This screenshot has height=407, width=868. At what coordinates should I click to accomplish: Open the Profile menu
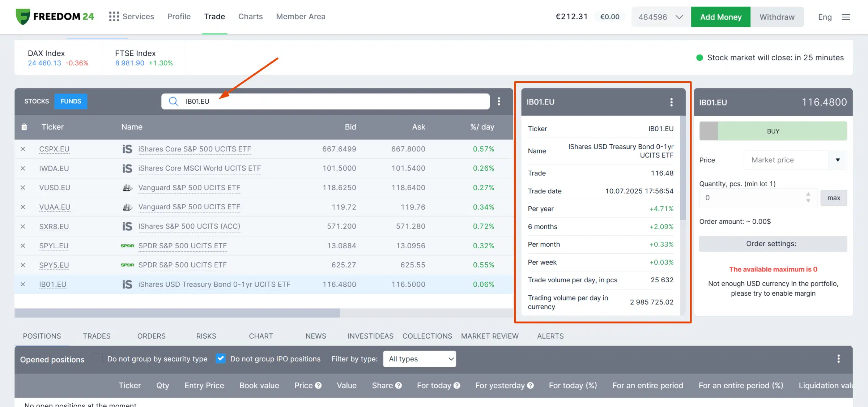coord(179,17)
